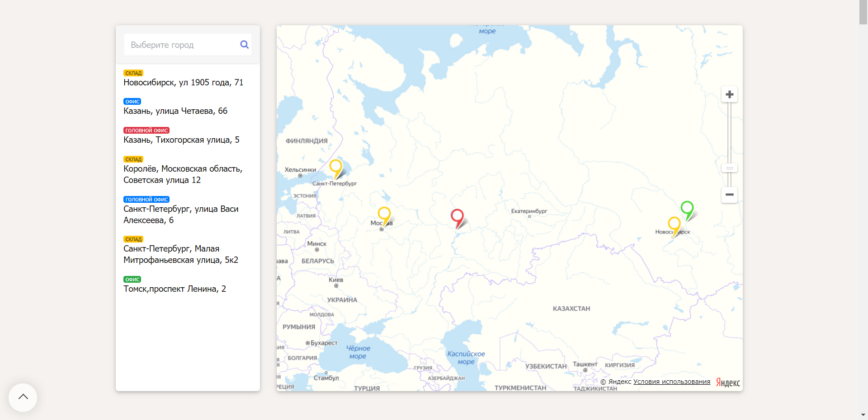The image size is (868, 420).
Task: Zoom out with the map minus button
Action: (729, 195)
